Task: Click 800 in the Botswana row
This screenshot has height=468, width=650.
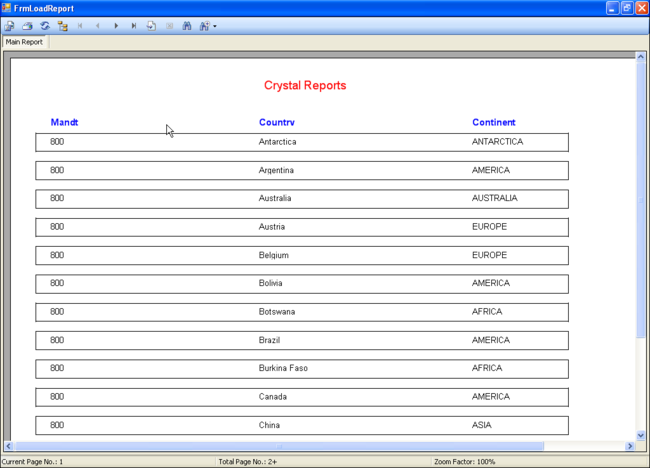Action: pyautogui.click(x=57, y=312)
